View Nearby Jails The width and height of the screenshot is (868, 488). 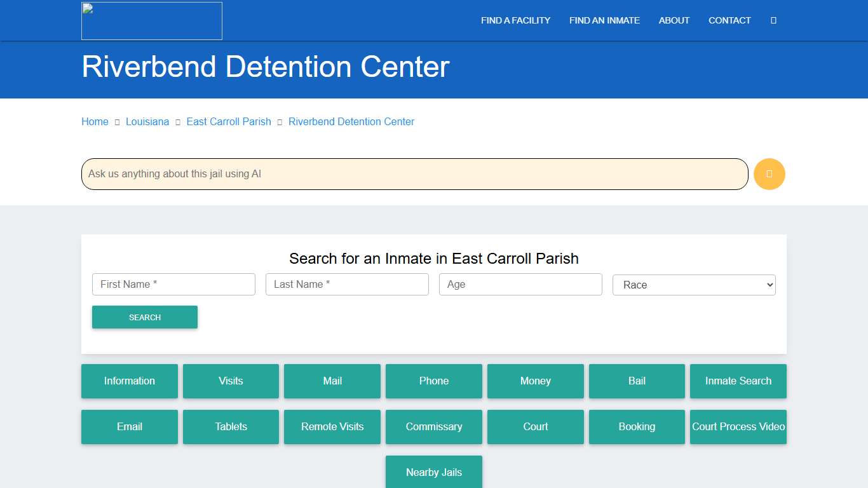pos(433,472)
